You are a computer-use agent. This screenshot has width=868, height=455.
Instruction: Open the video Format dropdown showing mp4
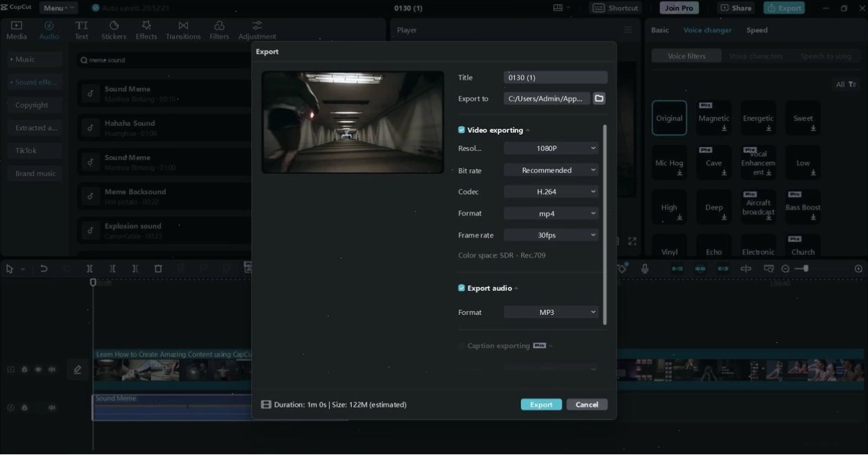coord(551,214)
